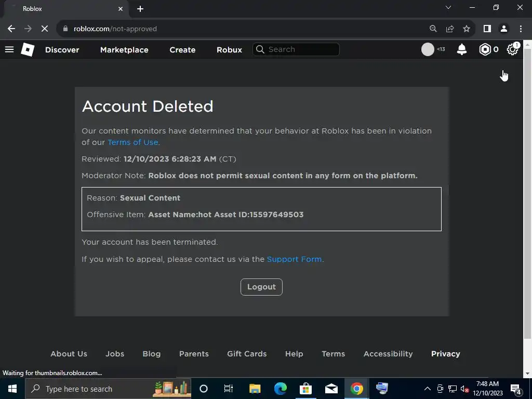Viewport: 532px width, 399px height.
Task: Stop loading the page
Action: pos(45,29)
